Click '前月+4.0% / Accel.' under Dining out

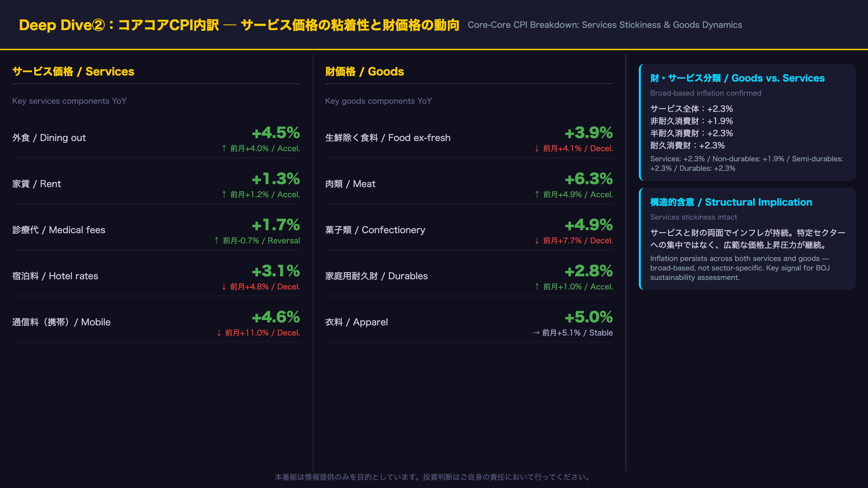261,148
